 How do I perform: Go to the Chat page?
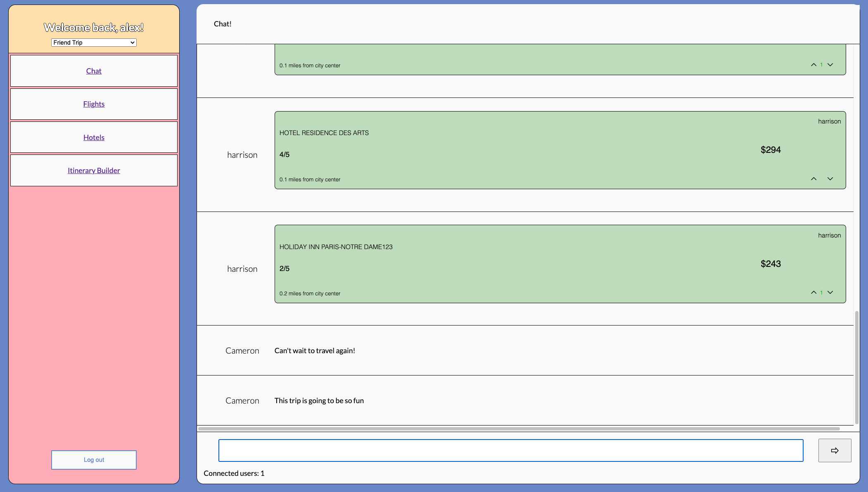tap(94, 71)
